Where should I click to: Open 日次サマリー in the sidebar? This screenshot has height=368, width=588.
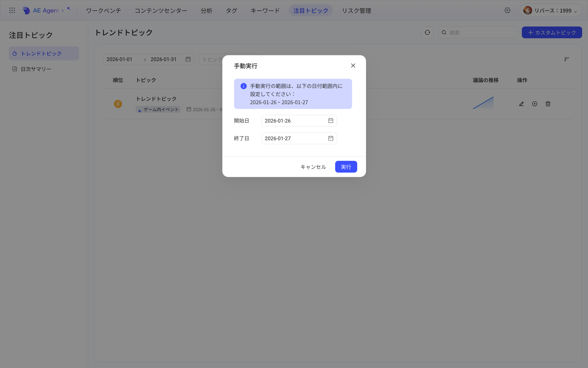pos(44,69)
